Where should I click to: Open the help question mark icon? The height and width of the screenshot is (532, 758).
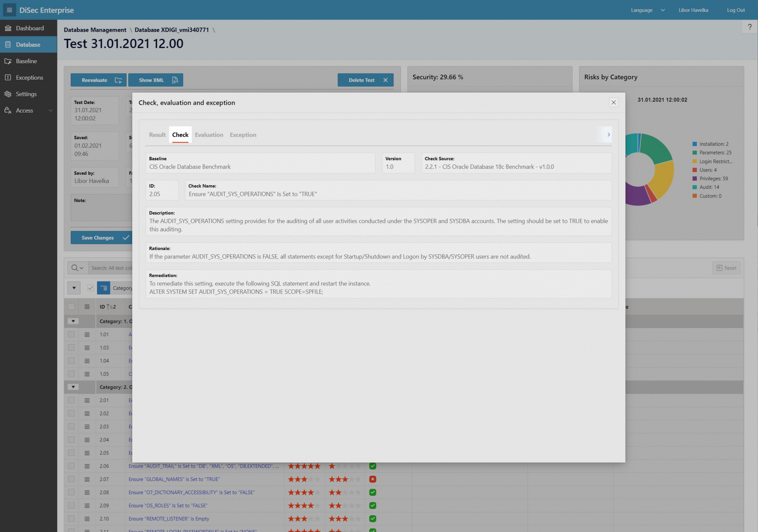point(749,27)
